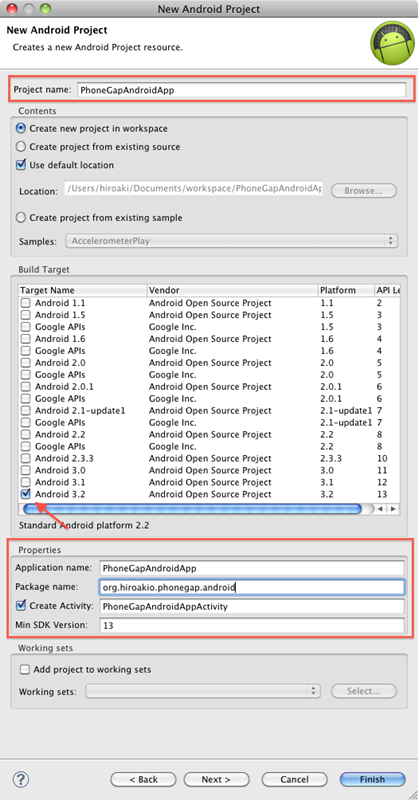Click platform cell 2.3.3
The width and height of the screenshot is (418, 800).
[331, 458]
